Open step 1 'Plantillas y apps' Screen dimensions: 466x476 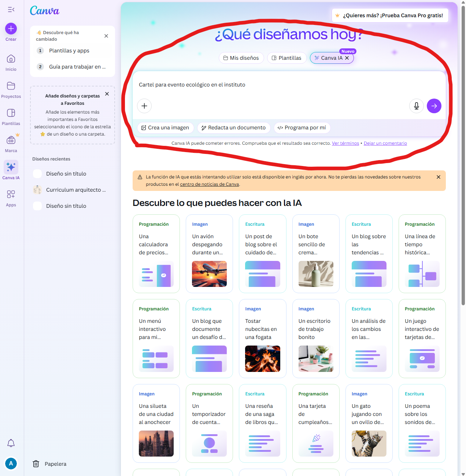[x=72, y=51]
